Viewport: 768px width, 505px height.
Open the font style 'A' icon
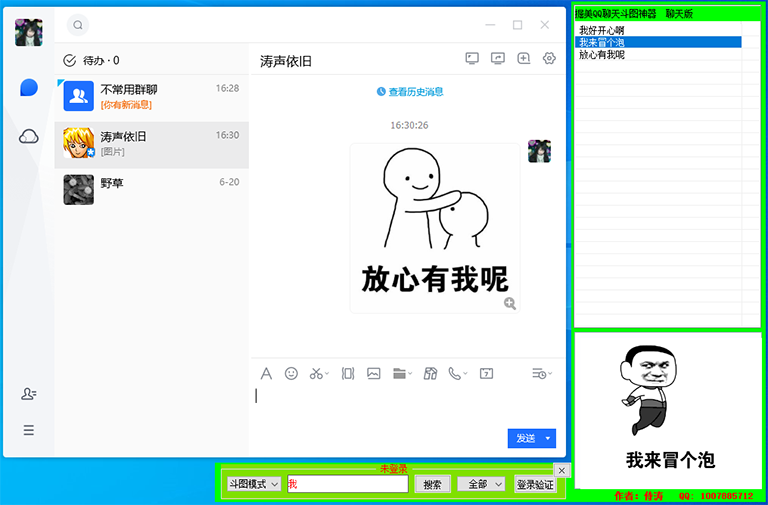pos(266,373)
